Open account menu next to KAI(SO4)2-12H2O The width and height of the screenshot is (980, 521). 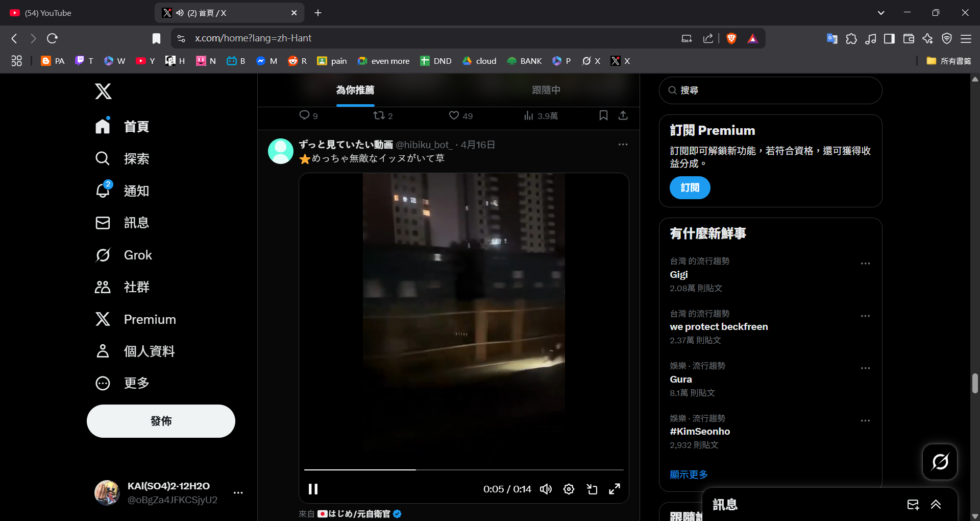[x=238, y=493]
